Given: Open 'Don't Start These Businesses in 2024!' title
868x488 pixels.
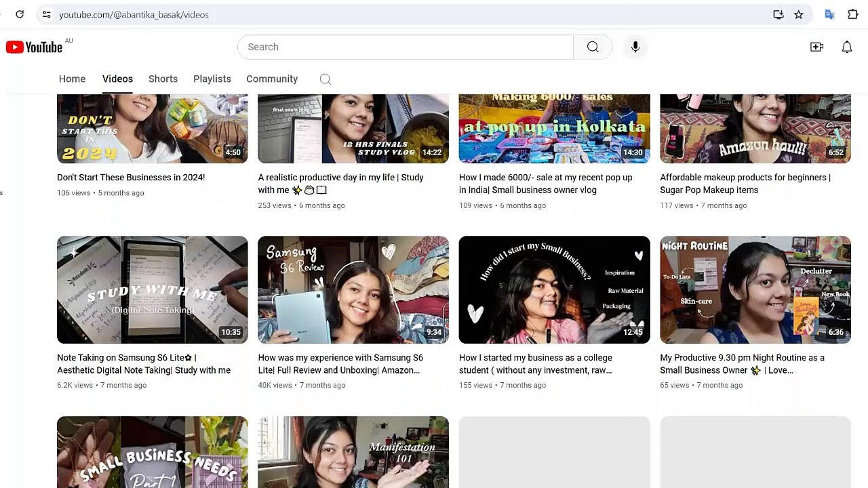Looking at the screenshot, I should (131, 178).
